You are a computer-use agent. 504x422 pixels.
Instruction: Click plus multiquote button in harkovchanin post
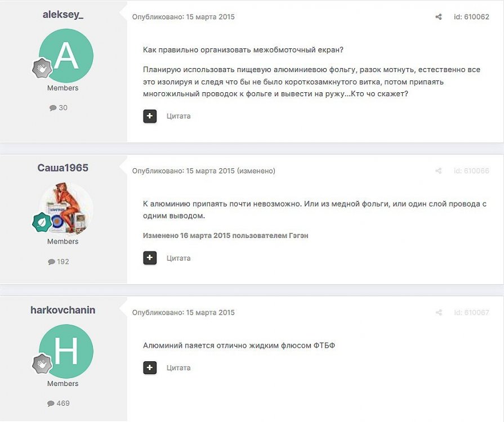[x=150, y=368]
